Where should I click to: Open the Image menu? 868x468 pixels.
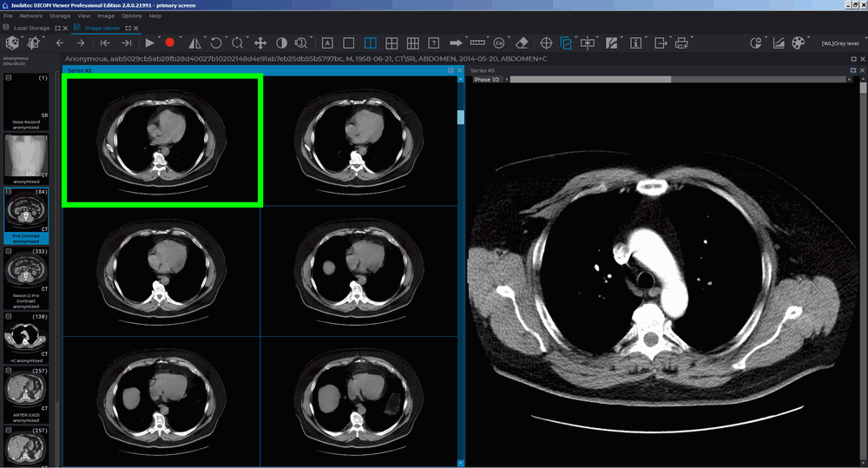pos(106,16)
